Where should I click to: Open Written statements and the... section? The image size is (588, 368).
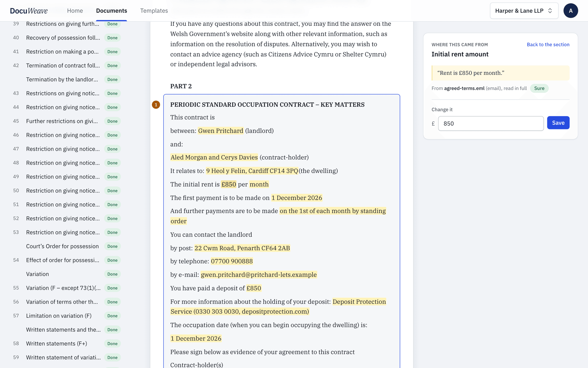click(x=67, y=329)
